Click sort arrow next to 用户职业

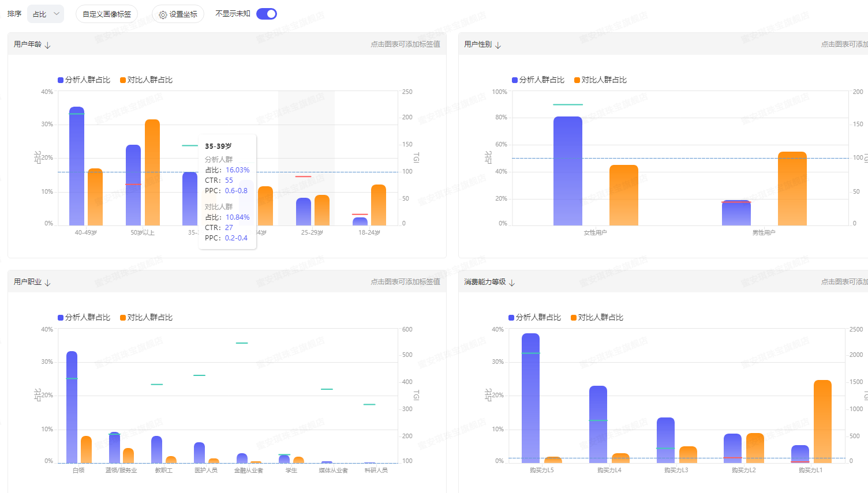click(x=48, y=283)
